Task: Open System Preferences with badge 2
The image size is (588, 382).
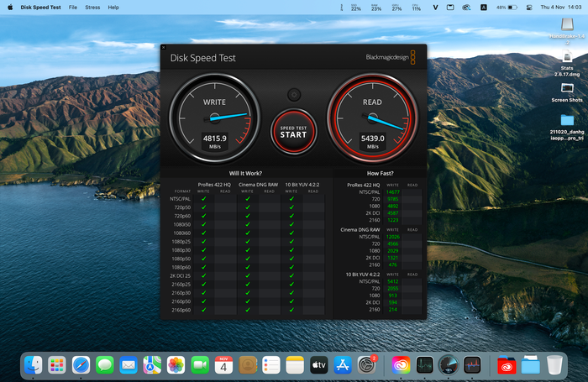Action: pyautogui.click(x=366, y=364)
